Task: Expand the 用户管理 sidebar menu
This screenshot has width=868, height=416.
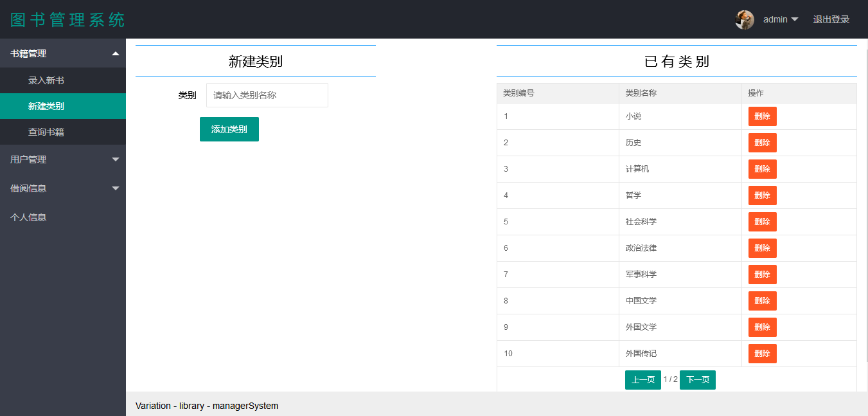Action: point(63,159)
